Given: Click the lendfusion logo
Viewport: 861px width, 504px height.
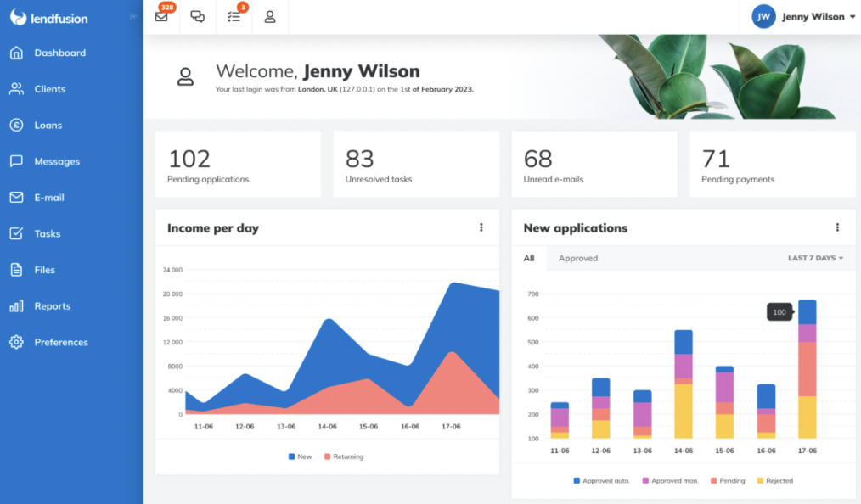Looking at the screenshot, I should pos(49,17).
